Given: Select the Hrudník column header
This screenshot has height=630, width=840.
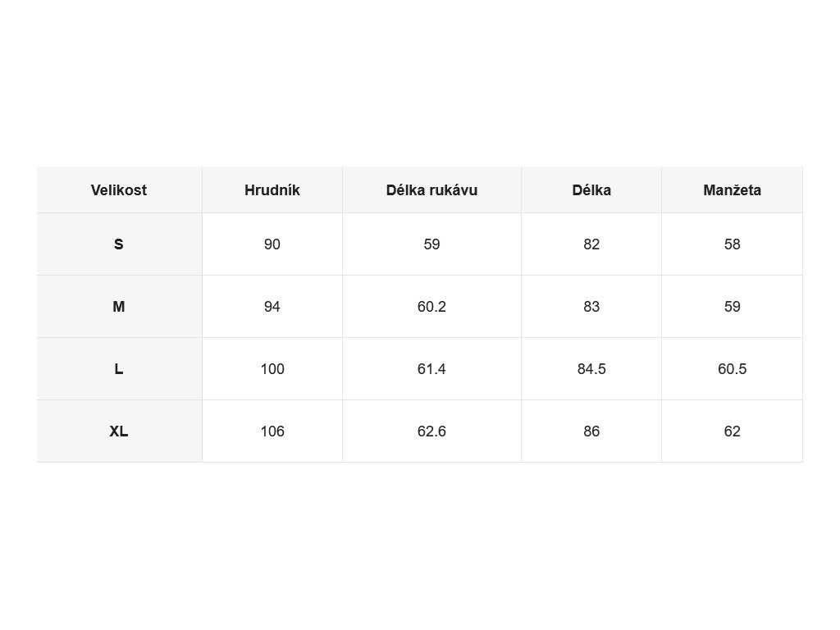Looking at the screenshot, I should (x=272, y=190).
